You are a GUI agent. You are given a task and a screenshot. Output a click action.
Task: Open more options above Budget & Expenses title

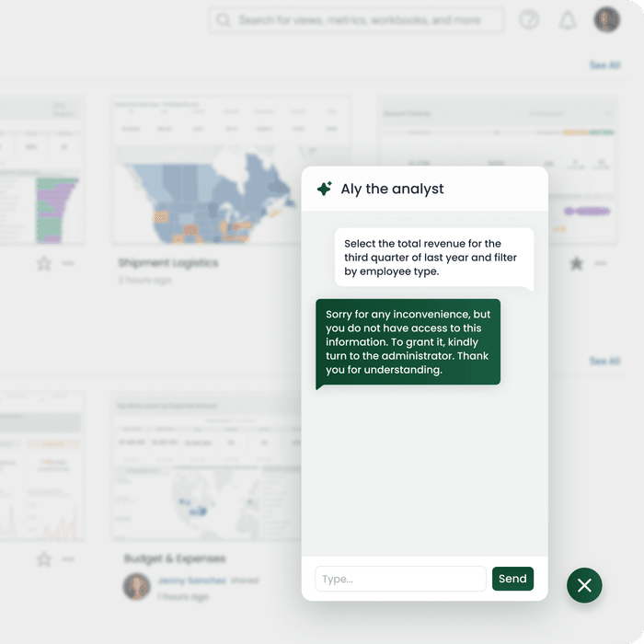coord(68,559)
